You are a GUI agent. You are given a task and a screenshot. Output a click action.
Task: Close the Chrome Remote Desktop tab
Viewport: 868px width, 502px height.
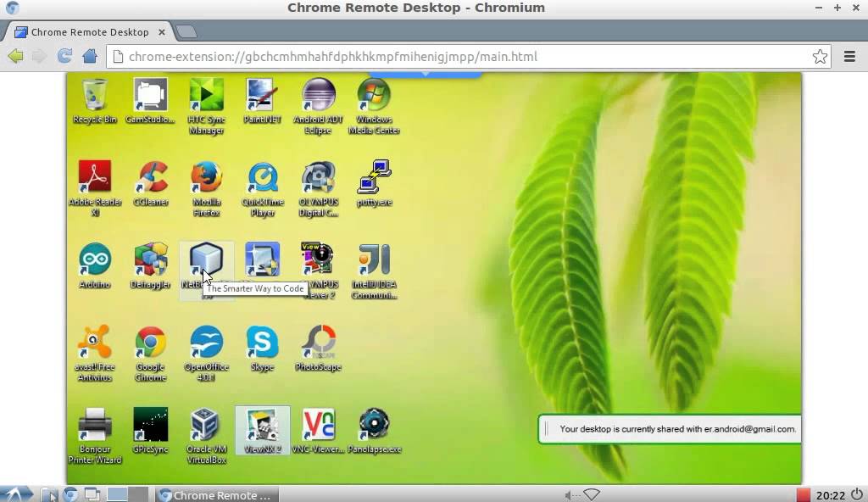(x=162, y=32)
